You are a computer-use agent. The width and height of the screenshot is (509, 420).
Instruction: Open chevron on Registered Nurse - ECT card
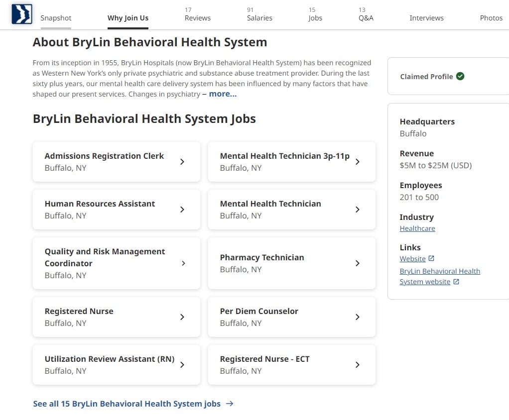click(358, 365)
